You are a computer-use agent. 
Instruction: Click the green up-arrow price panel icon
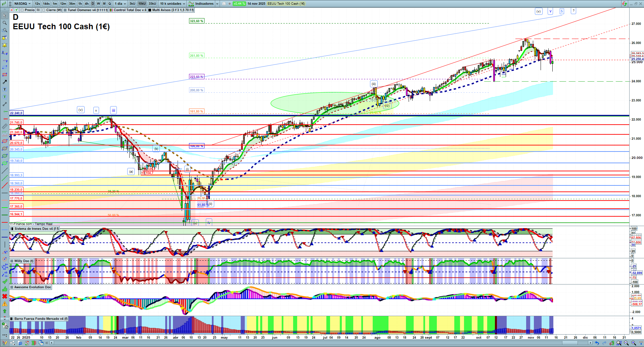click(x=16, y=10)
